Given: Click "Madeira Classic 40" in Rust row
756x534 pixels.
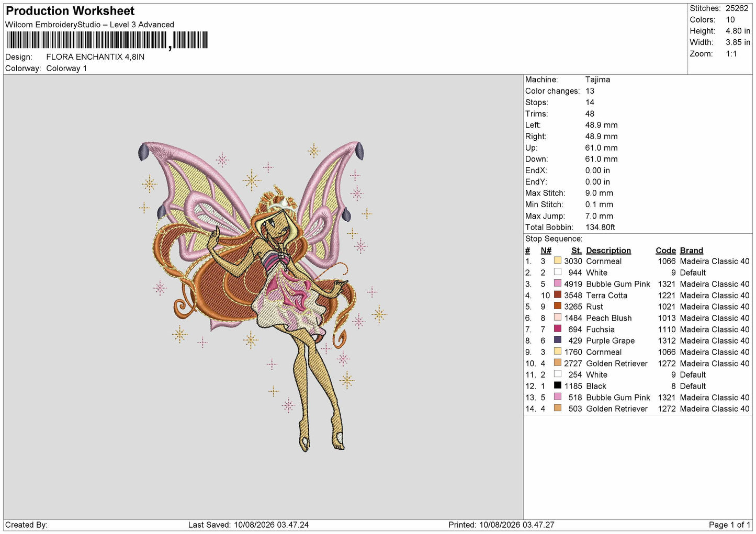Looking at the screenshot, I should point(715,307).
